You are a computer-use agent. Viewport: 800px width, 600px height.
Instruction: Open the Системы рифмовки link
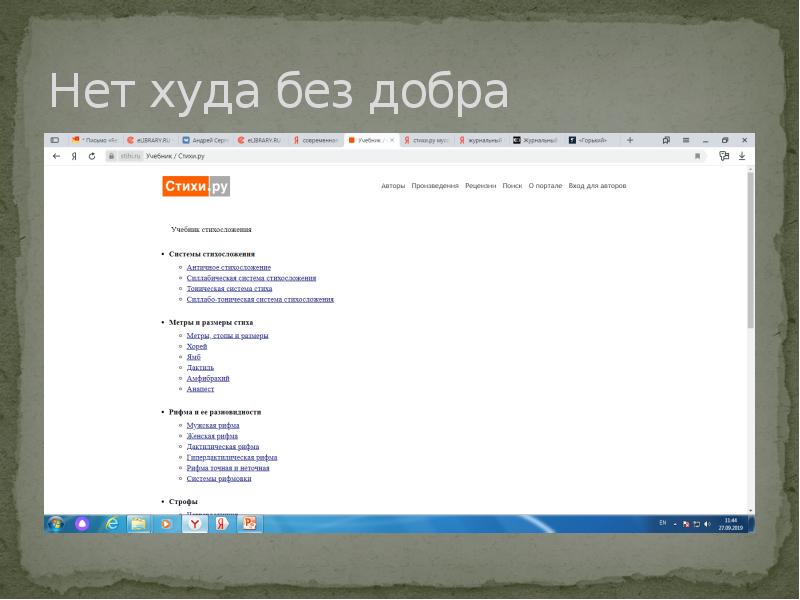click(x=219, y=478)
